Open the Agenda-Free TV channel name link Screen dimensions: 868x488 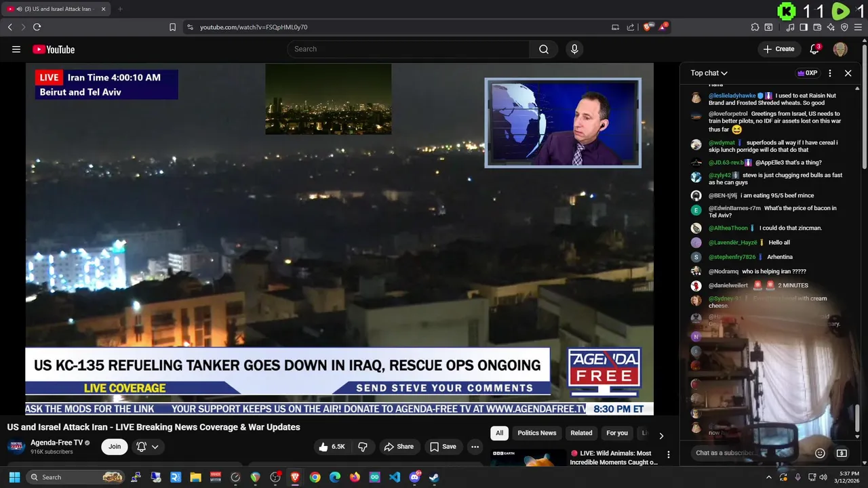coord(56,443)
